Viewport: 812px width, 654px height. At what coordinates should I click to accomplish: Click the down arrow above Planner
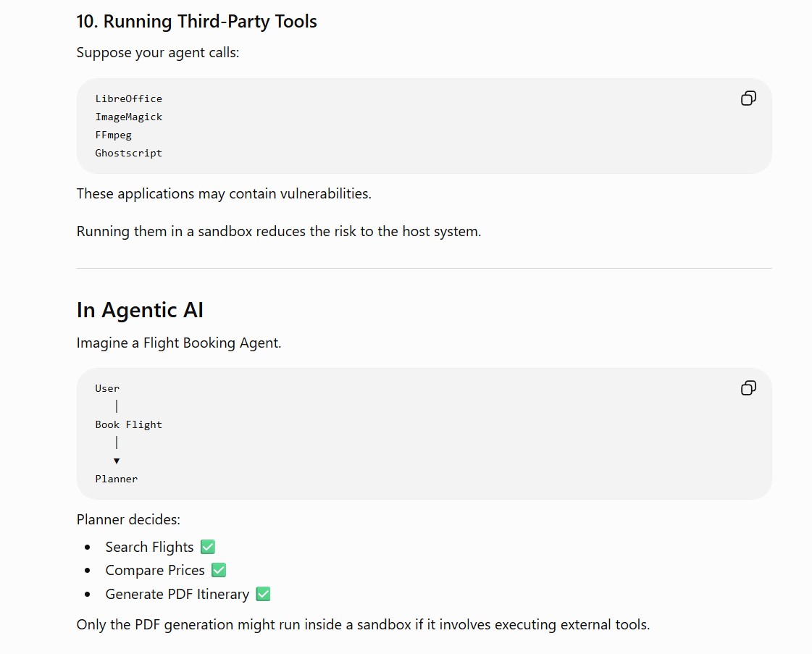pos(117,461)
